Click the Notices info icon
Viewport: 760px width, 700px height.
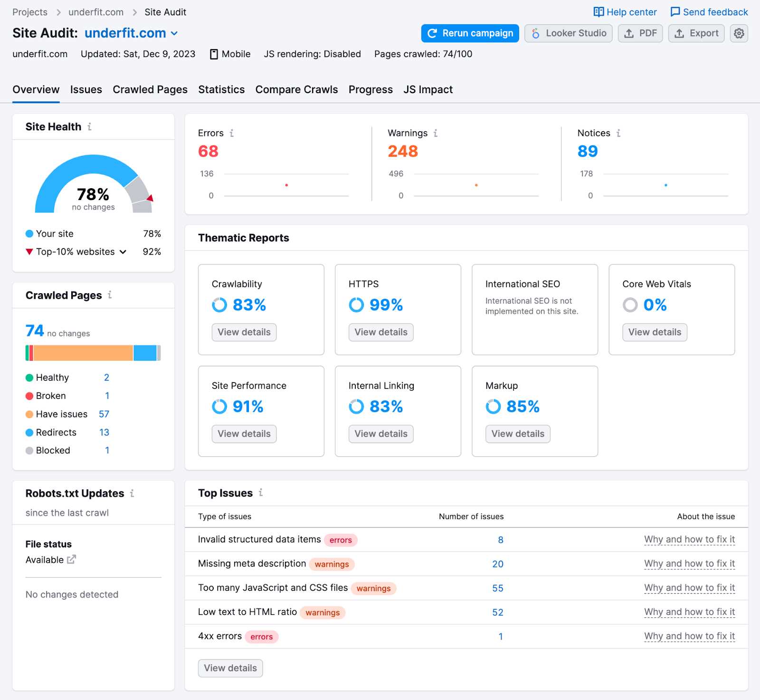[x=618, y=133]
